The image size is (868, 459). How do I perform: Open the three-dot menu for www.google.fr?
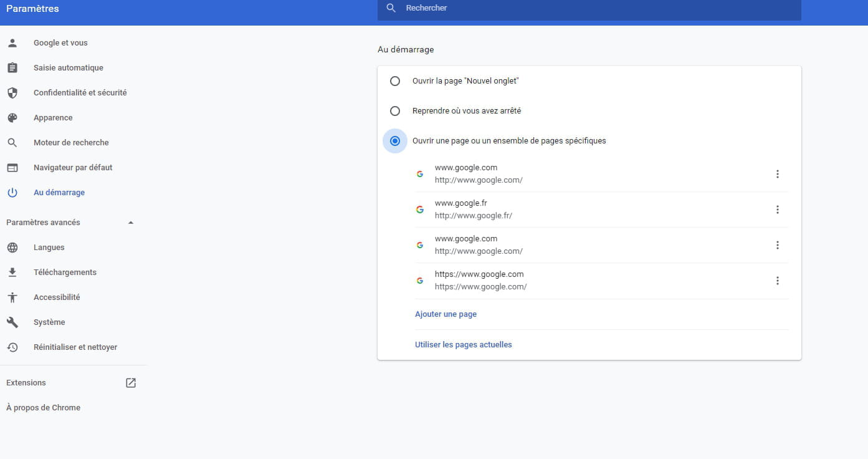pos(777,210)
